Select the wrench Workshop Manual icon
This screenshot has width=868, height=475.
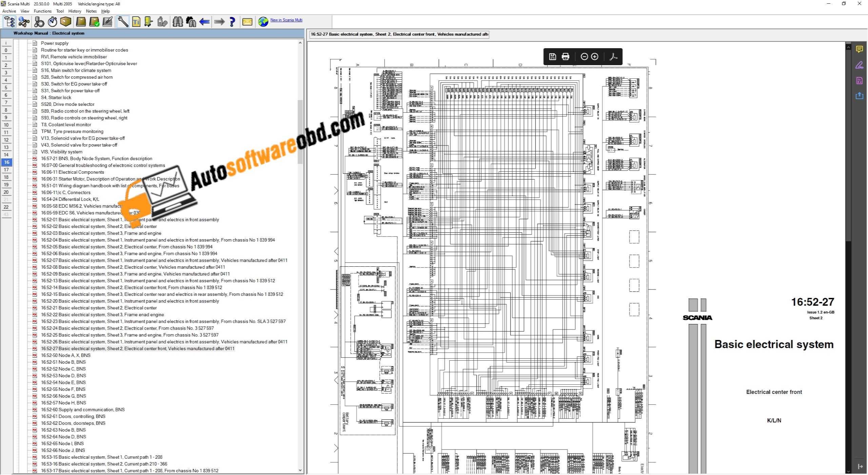point(123,22)
